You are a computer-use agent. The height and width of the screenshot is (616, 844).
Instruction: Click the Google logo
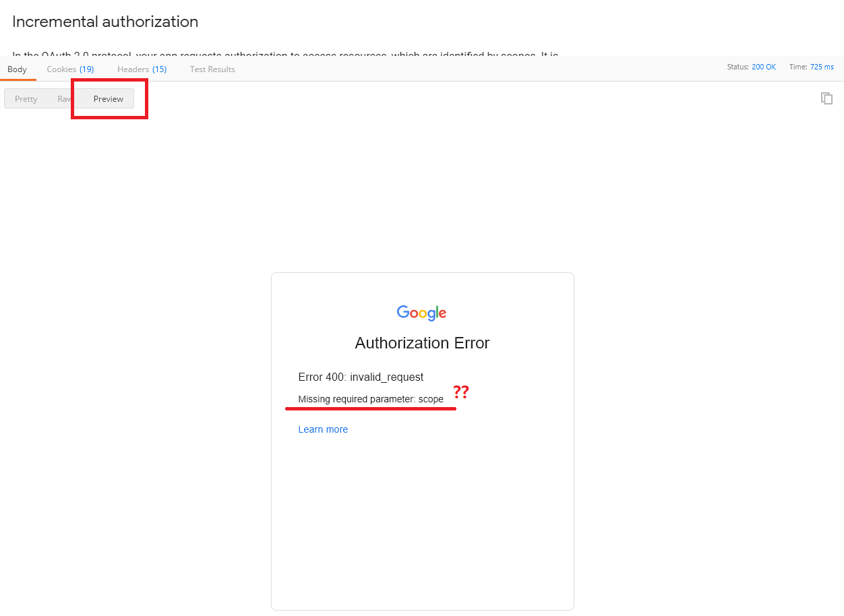[x=422, y=313]
